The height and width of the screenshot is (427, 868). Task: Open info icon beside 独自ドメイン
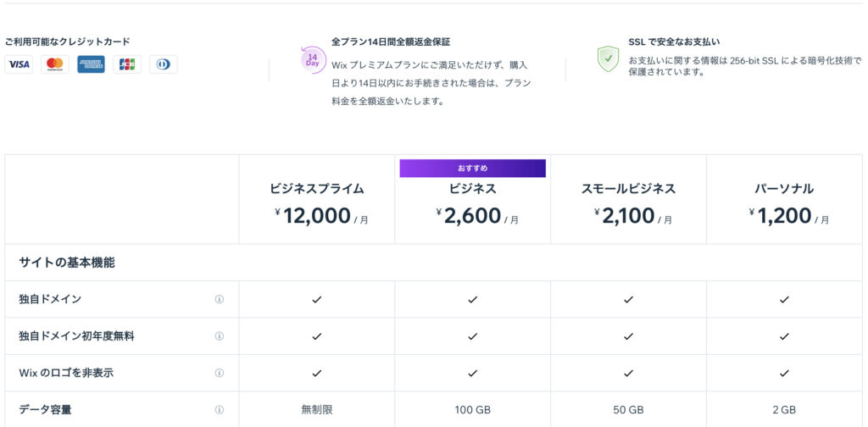[x=220, y=299]
